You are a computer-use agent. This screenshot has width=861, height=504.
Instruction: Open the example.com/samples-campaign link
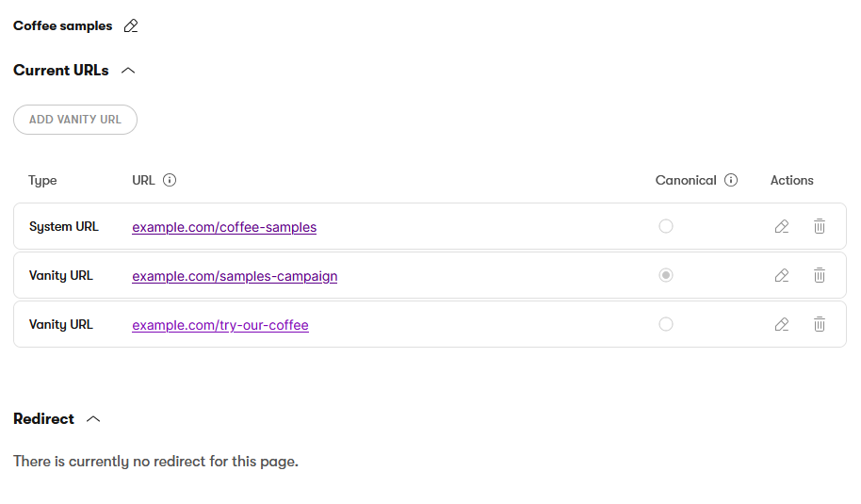[235, 276]
